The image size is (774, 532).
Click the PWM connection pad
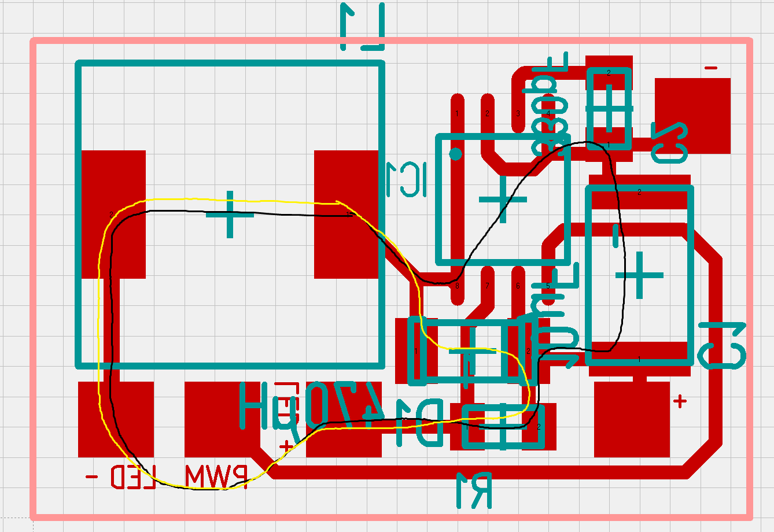tap(223, 419)
